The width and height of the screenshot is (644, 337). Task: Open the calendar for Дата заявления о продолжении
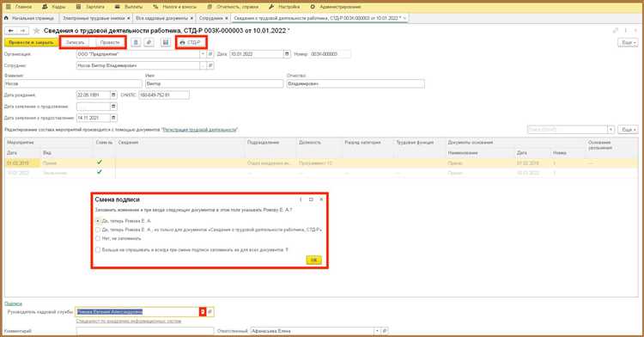pos(113,107)
